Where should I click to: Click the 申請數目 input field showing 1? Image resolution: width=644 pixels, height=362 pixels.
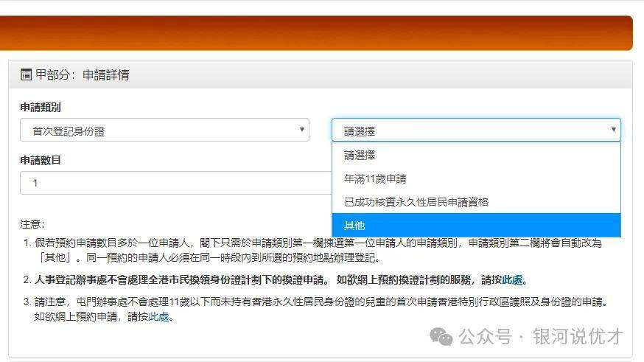(176, 183)
